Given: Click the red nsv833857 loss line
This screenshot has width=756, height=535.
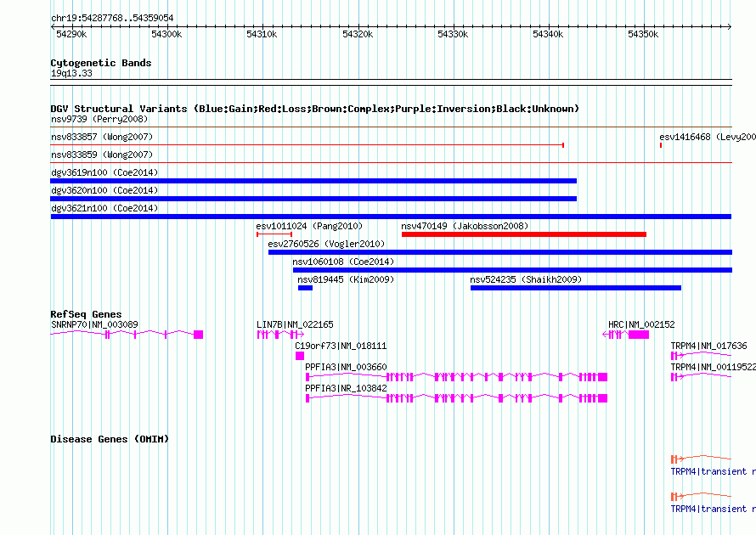Looking at the screenshot, I should tap(307, 144).
